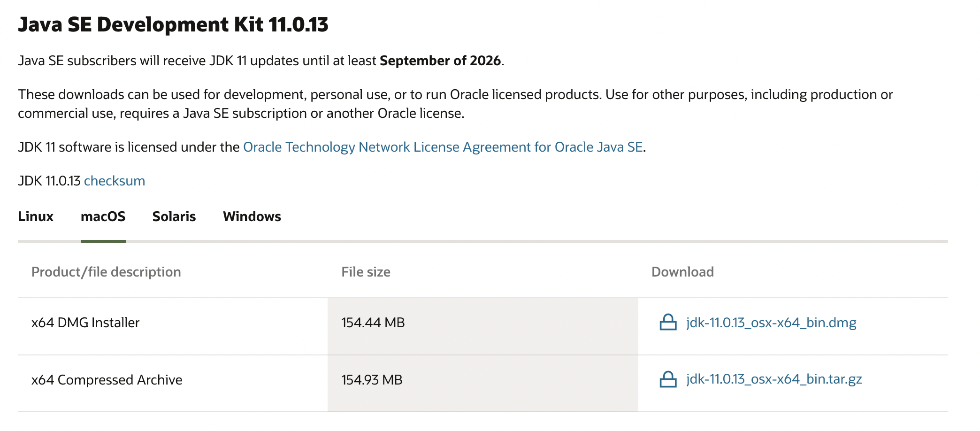The height and width of the screenshot is (431, 980).
Task: Click the bold 'September of 2026' text
Action: (440, 61)
